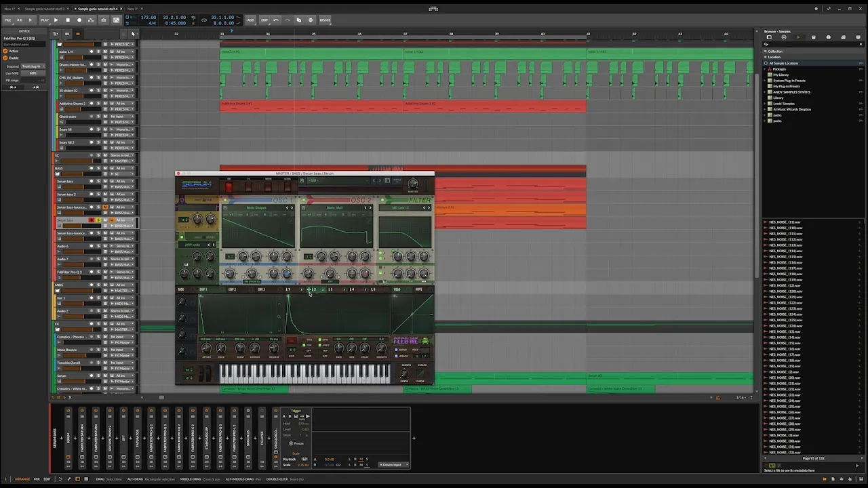Image resolution: width=868 pixels, height=488 pixels.
Task: Toggle the Active switch in device panel
Action: click(5, 51)
